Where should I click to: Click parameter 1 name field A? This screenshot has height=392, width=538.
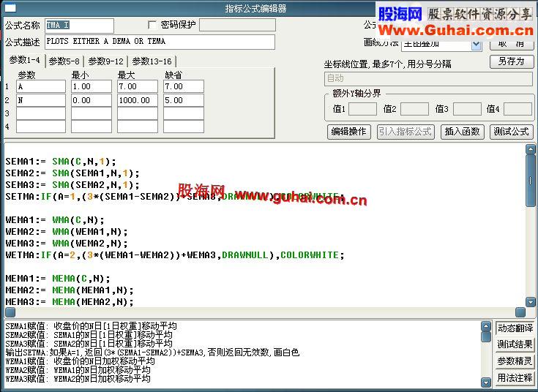[41, 86]
